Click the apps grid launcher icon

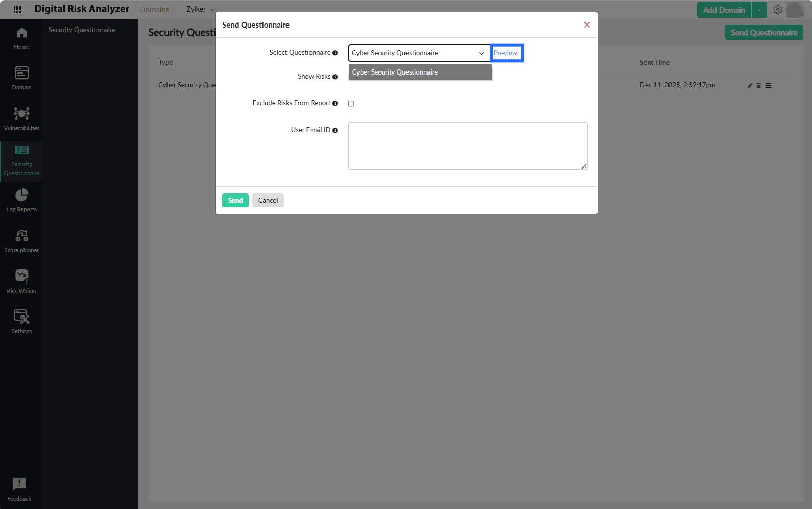pos(17,9)
